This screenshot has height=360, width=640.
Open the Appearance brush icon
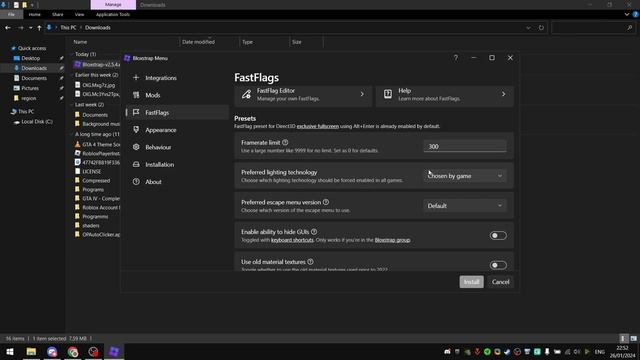point(136,130)
